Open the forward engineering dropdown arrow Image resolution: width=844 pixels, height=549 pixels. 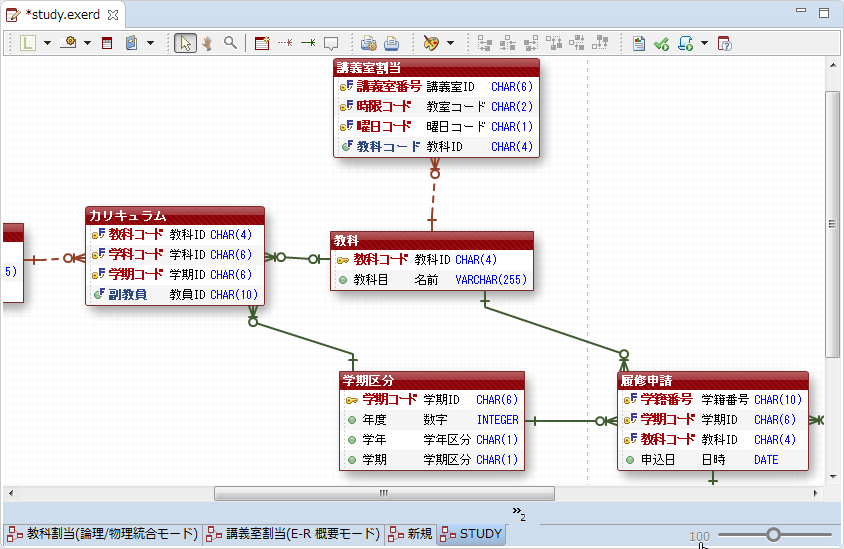(x=704, y=43)
